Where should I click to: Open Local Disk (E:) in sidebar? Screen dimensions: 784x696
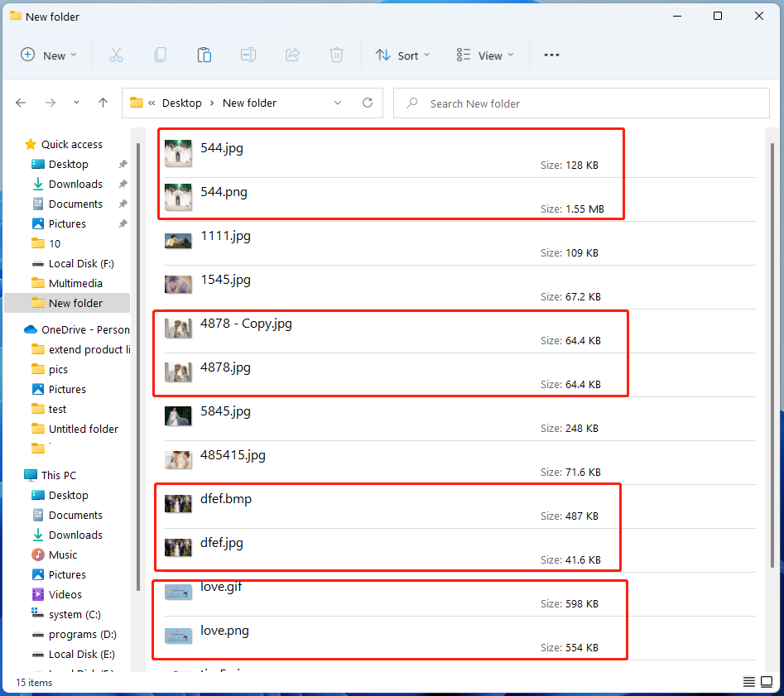tap(81, 655)
